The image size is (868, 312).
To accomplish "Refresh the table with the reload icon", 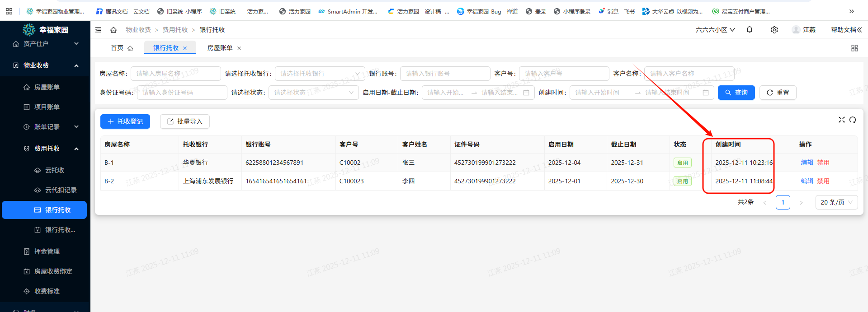I will point(853,120).
